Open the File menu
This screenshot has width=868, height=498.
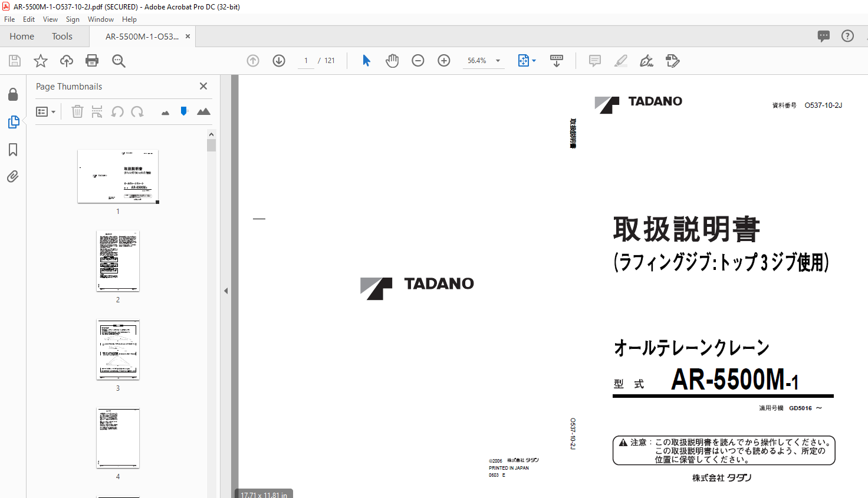point(9,19)
